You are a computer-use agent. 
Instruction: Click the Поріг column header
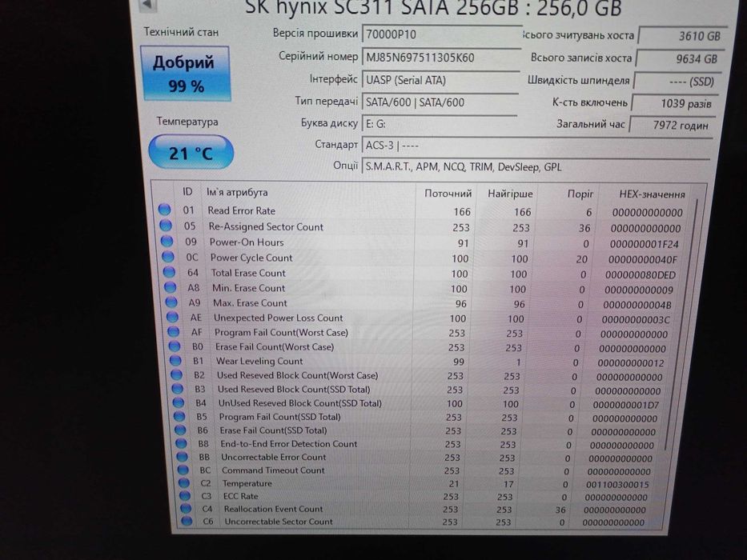coord(580,194)
